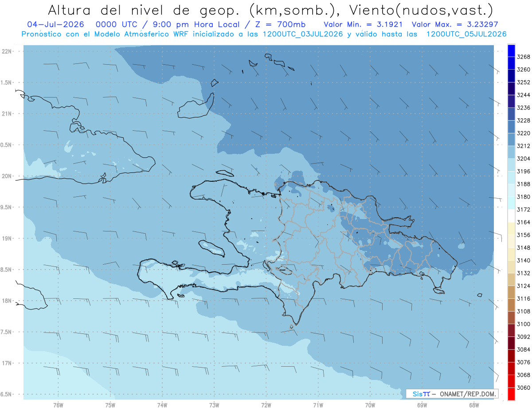532x411 pixels.
Task: Click the longitude label '72W'
Action: click(x=266, y=404)
